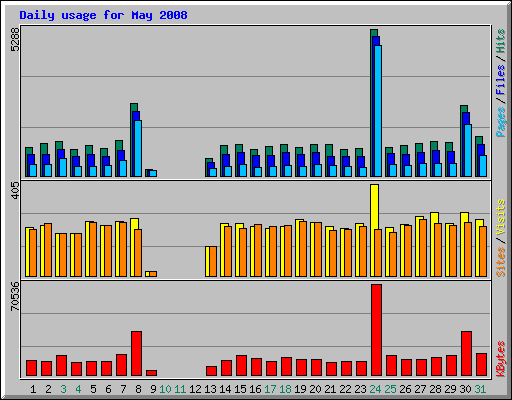Click the red KBytes bar for day 31
This screenshot has width=512, height=400.
[481, 364]
